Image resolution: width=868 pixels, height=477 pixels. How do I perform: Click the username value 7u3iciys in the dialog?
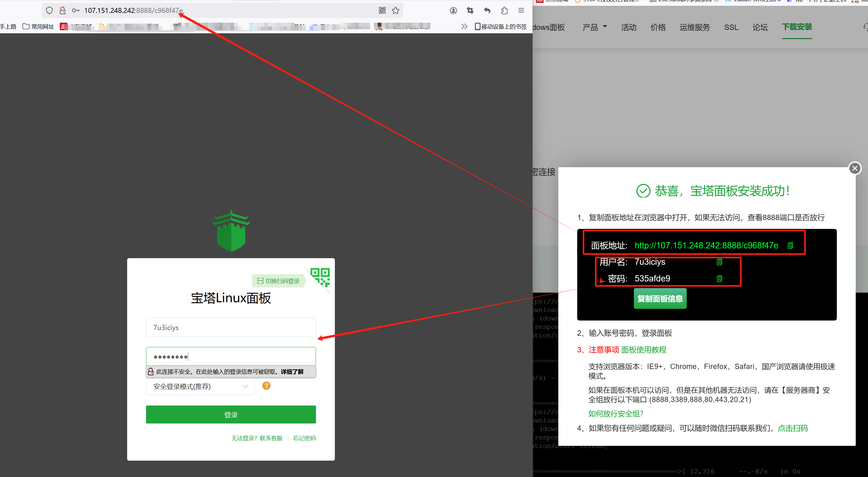coord(650,262)
